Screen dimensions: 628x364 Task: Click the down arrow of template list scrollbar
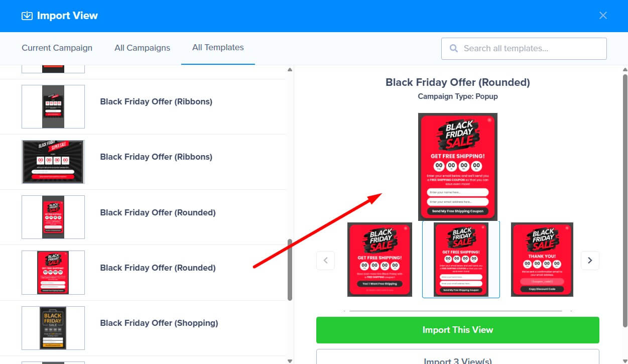(x=290, y=360)
